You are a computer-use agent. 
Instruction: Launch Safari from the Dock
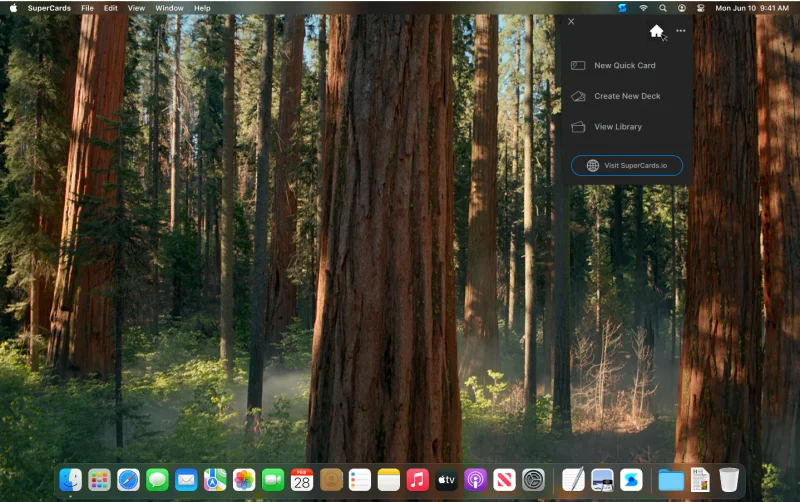[x=128, y=480]
